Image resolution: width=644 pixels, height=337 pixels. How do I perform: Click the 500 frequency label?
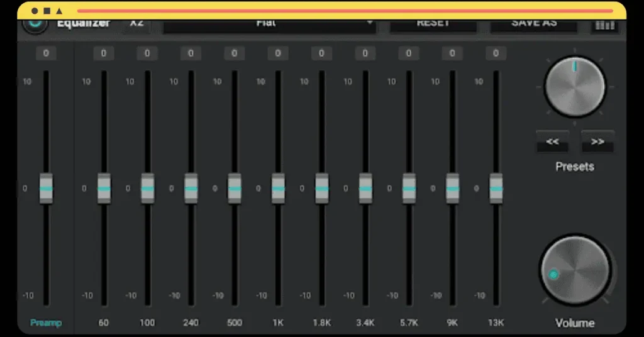[x=235, y=323]
